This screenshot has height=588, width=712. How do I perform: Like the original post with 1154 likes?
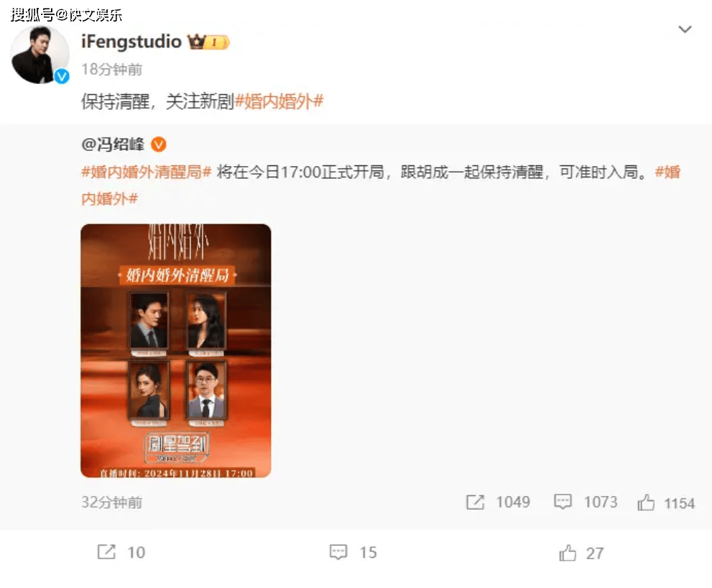click(x=646, y=502)
